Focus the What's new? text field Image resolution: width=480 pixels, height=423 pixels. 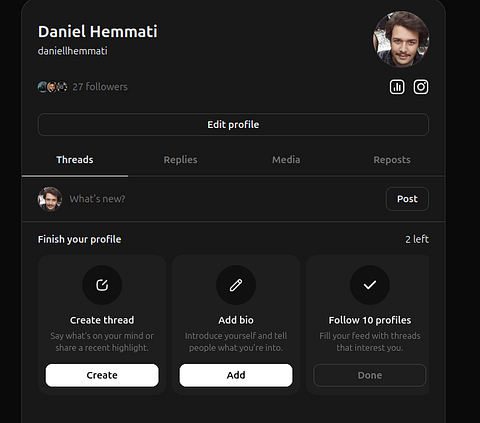[x=223, y=199]
